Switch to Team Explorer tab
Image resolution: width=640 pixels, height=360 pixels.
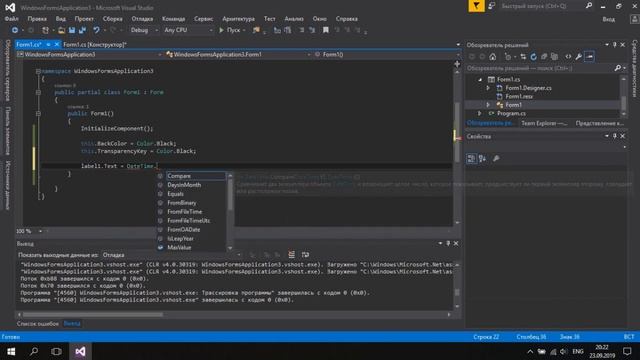pos(544,123)
